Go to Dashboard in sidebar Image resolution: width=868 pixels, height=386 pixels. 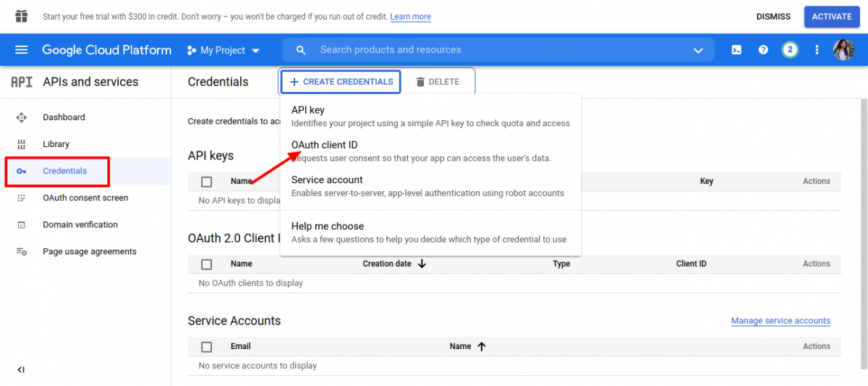[x=64, y=117]
